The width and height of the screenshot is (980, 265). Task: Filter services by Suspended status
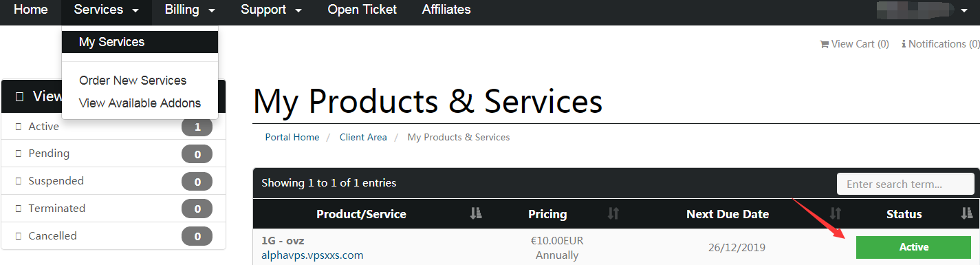pyautogui.click(x=113, y=181)
